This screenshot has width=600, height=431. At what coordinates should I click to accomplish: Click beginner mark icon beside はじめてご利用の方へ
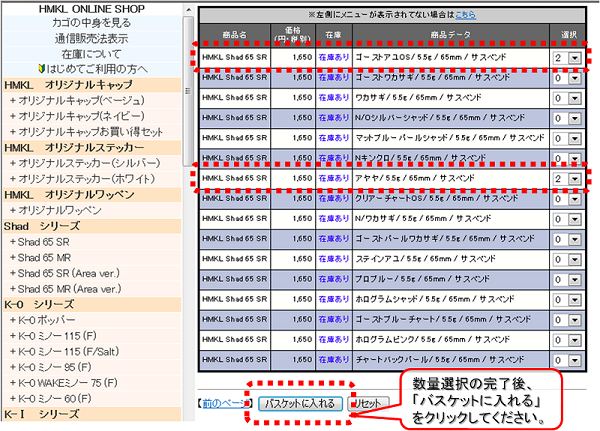[x=42, y=69]
